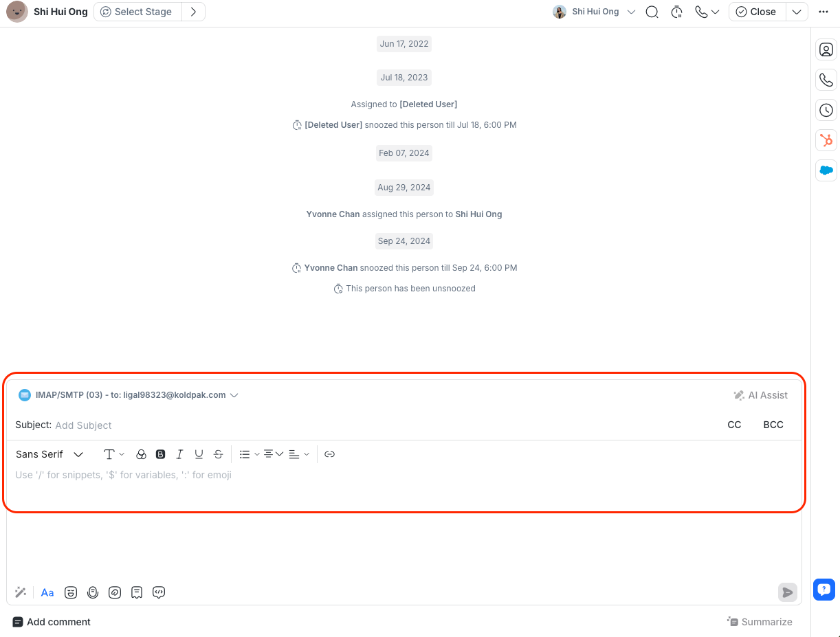Click Add comment at the bottom
Image resolution: width=840 pixels, height=637 pixels.
coord(52,622)
